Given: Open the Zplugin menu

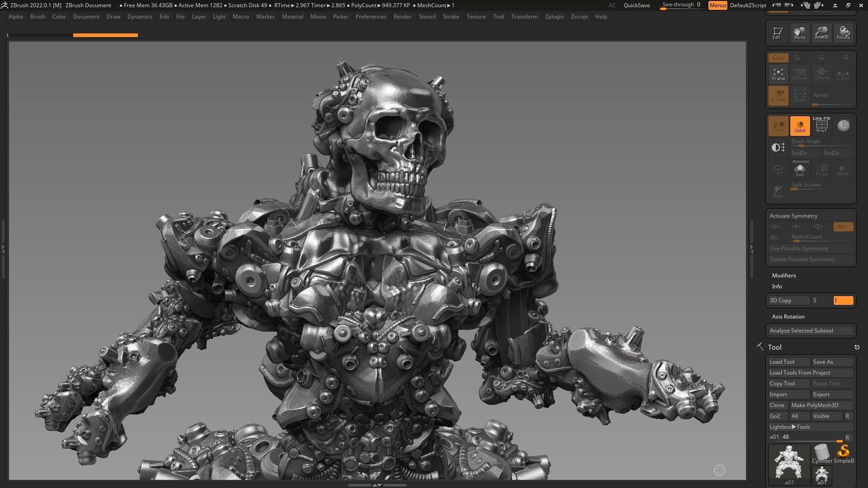Looking at the screenshot, I should point(554,17).
